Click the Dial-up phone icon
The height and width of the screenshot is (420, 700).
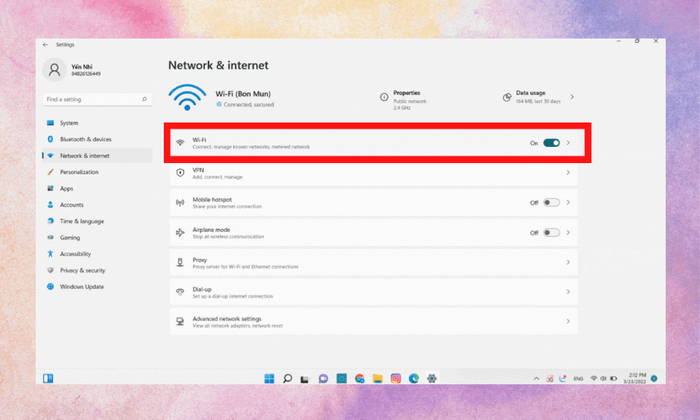[x=180, y=292]
